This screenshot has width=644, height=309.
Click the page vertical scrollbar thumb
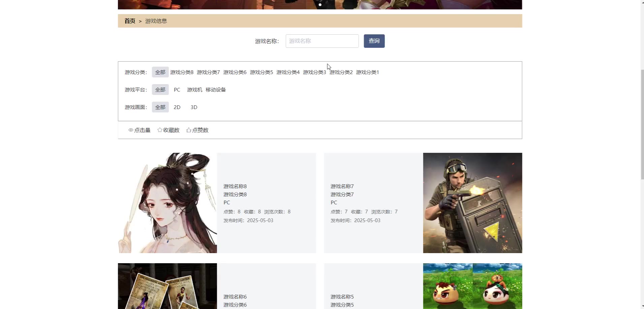[642, 125]
